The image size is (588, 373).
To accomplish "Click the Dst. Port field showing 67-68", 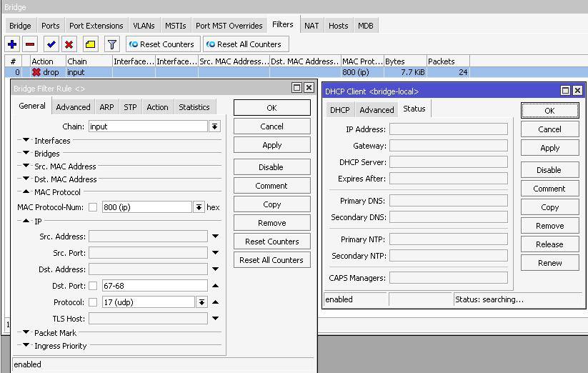I will point(154,286).
